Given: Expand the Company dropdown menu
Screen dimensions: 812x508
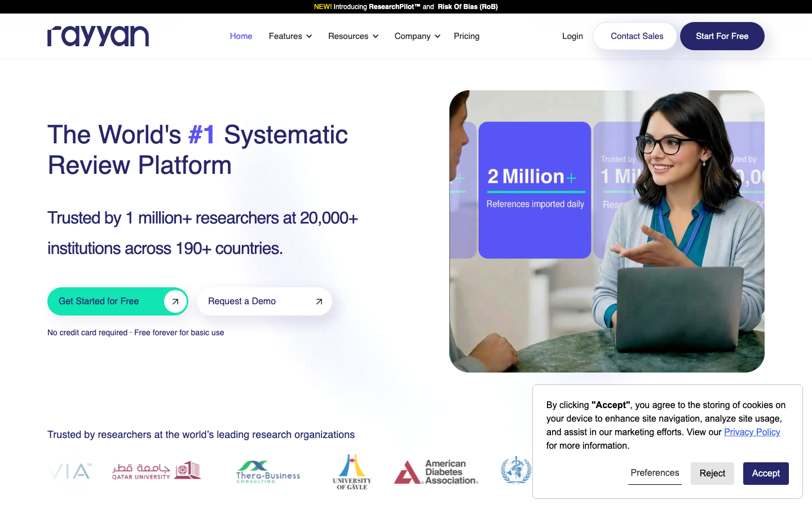Looking at the screenshot, I should 418,36.
